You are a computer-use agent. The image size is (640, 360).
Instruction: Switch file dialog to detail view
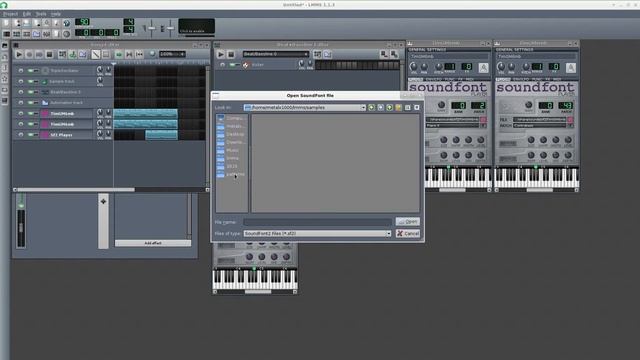416,107
